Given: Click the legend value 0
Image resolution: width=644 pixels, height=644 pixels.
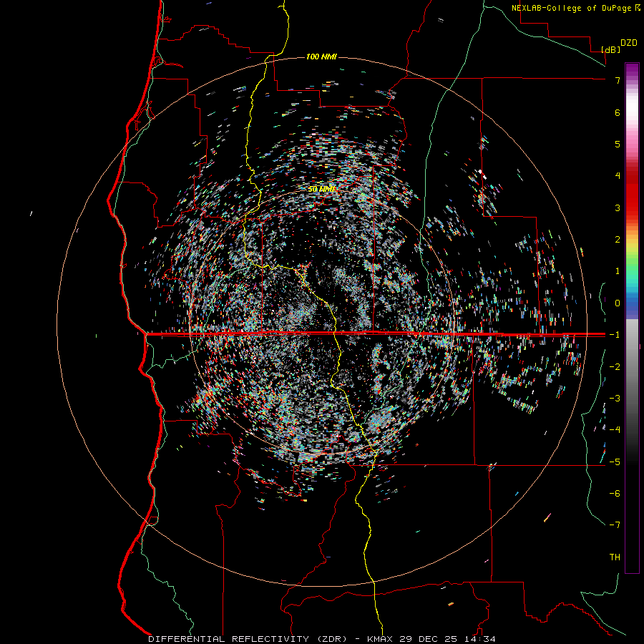Looking at the screenshot, I should coord(618,303).
